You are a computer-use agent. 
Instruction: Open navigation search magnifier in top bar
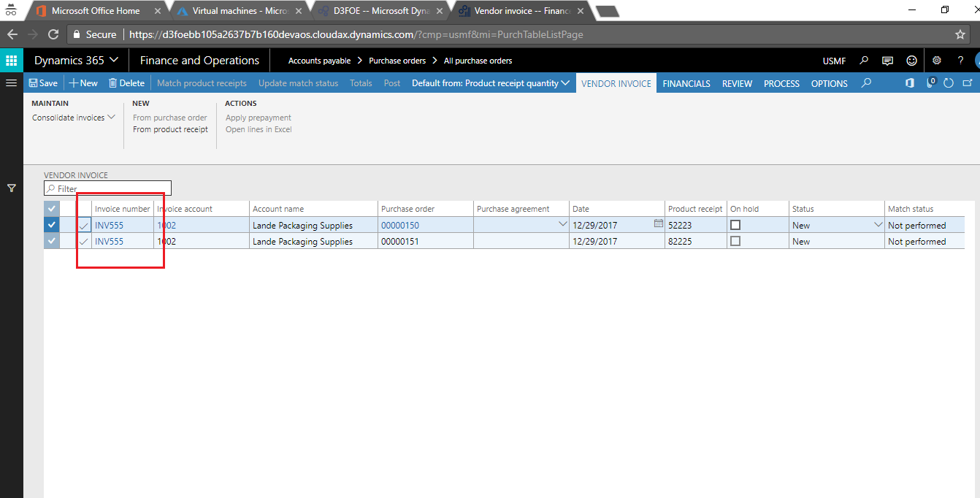tap(864, 61)
